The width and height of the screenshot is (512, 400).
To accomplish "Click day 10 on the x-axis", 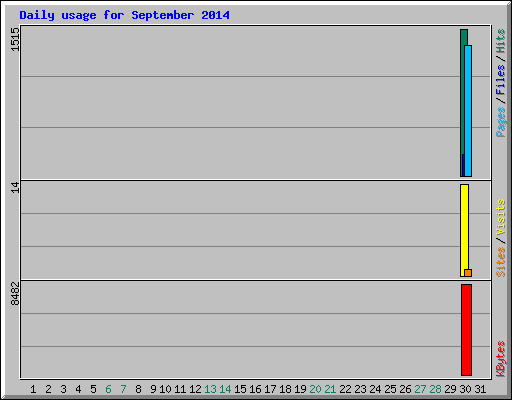I will pos(165,389).
